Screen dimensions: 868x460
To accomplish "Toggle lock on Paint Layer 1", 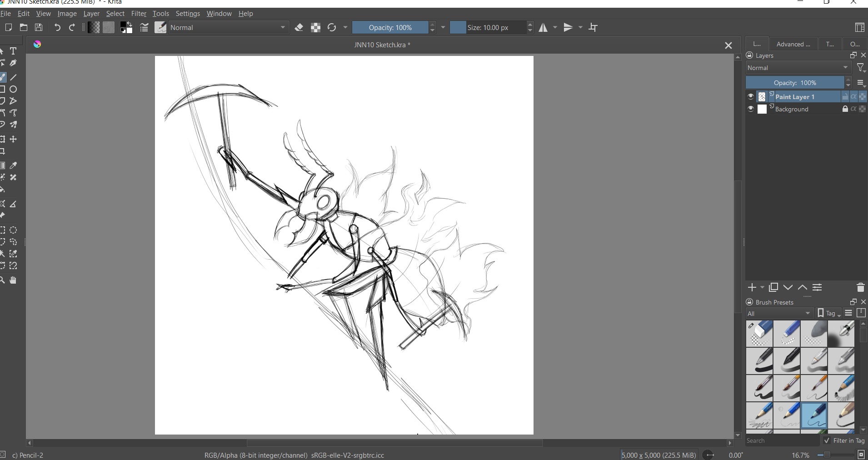I will [845, 96].
